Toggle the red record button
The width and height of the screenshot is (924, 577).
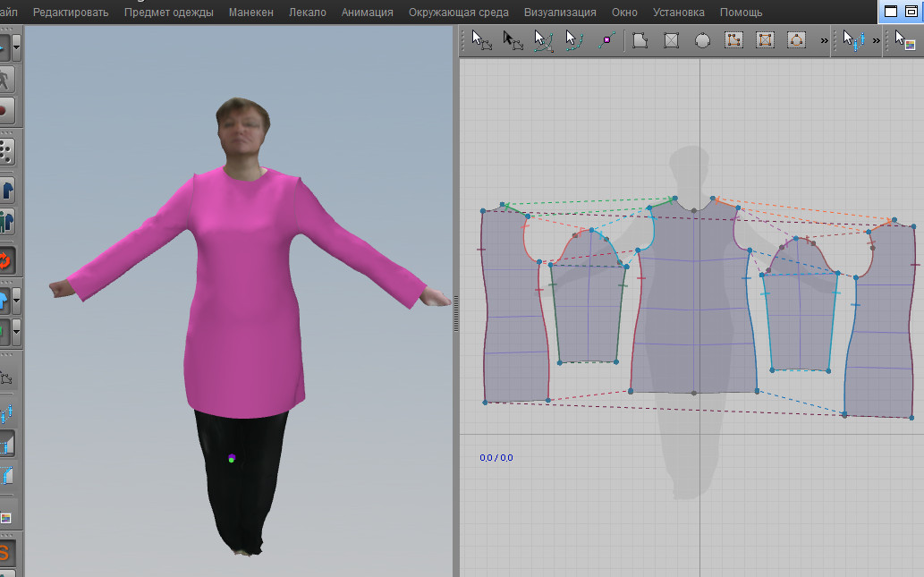[x=5, y=110]
